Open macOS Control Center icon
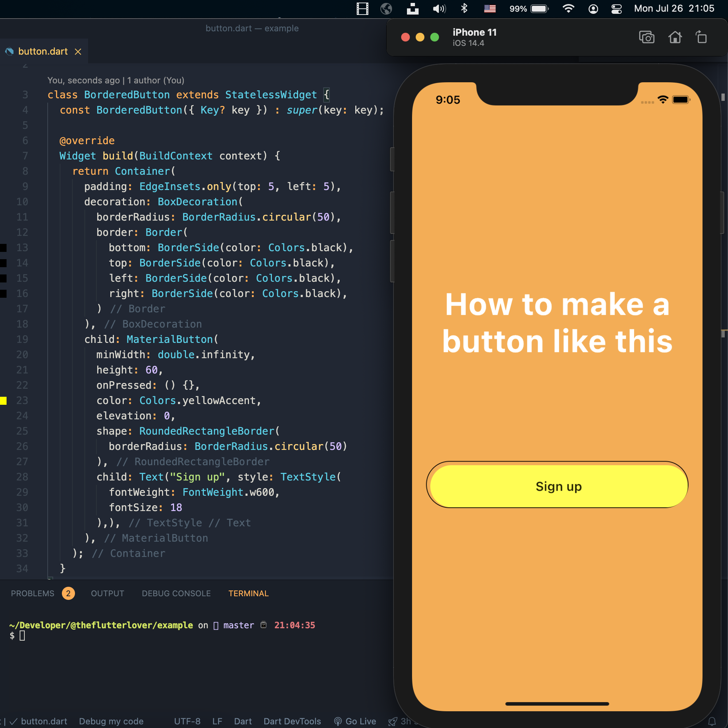This screenshot has width=728, height=728. point(617,9)
